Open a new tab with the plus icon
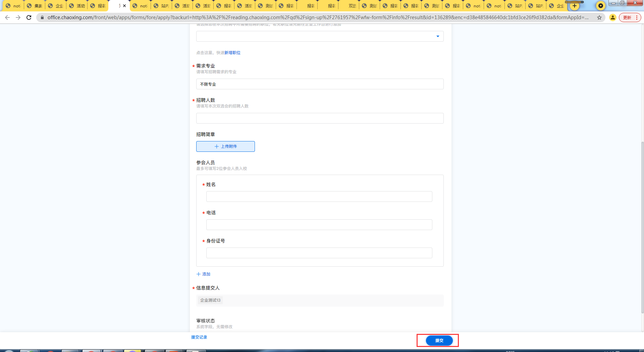644x352 pixels. (x=575, y=6)
